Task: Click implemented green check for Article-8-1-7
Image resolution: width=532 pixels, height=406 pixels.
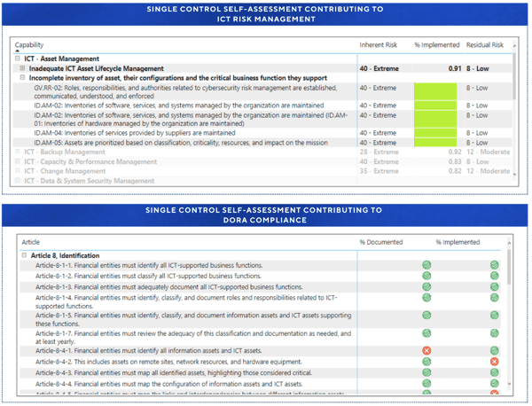Action: click(x=495, y=333)
